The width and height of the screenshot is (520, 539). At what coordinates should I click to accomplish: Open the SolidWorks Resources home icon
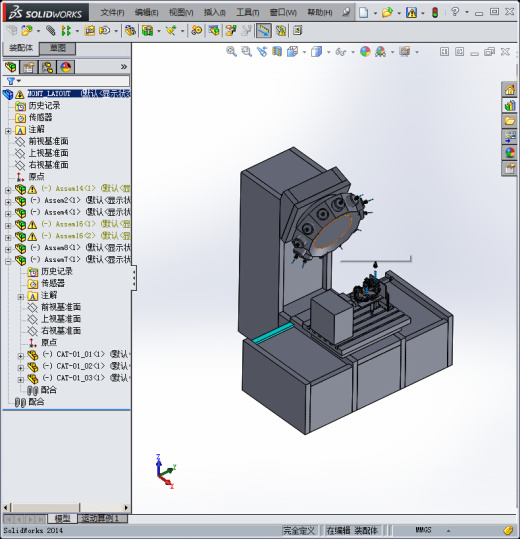pyautogui.click(x=510, y=90)
